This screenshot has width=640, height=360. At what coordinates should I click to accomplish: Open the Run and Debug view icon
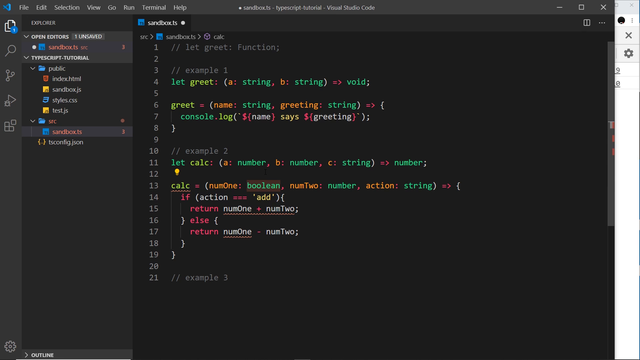coord(10,100)
